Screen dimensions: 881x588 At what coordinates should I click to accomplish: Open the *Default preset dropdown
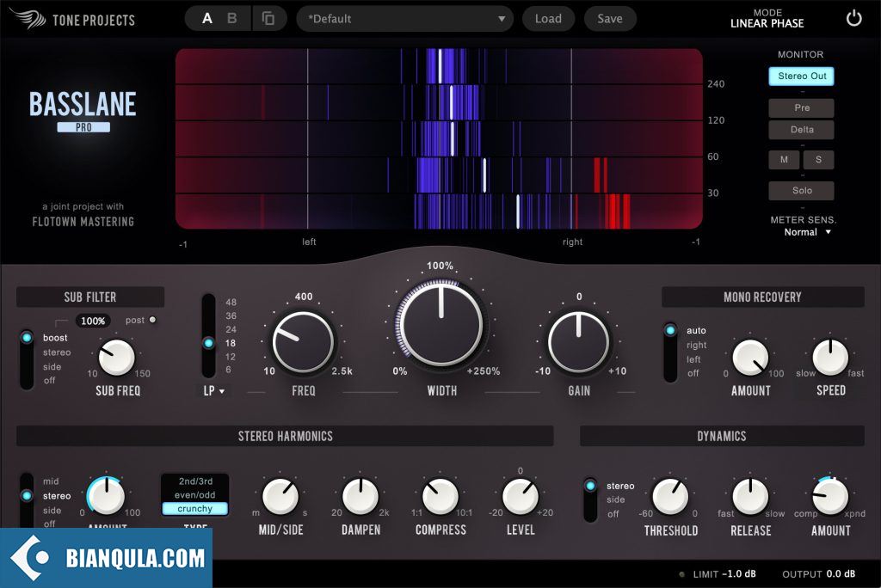(x=405, y=19)
